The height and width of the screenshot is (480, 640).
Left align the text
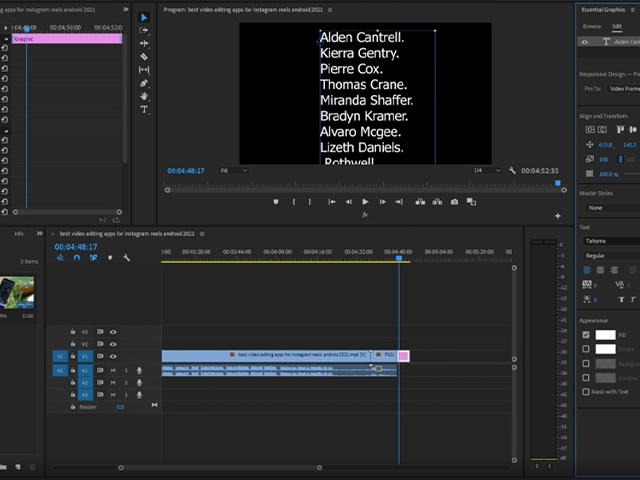click(587, 270)
